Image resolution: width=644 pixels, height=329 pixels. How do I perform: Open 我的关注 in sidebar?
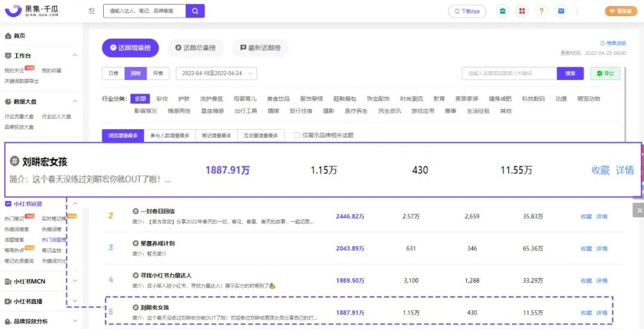[14, 71]
